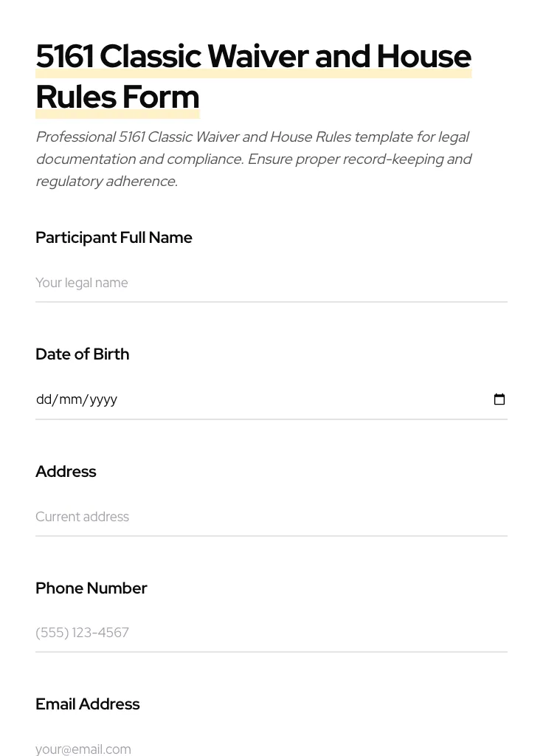Open the Date of Birth calendar picker

499,399
